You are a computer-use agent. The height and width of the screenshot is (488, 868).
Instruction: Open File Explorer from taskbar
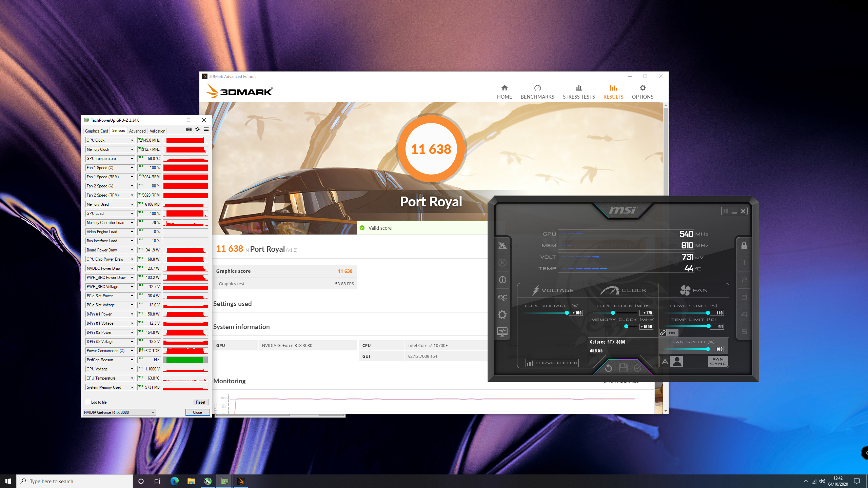pyautogui.click(x=191, y=481)
